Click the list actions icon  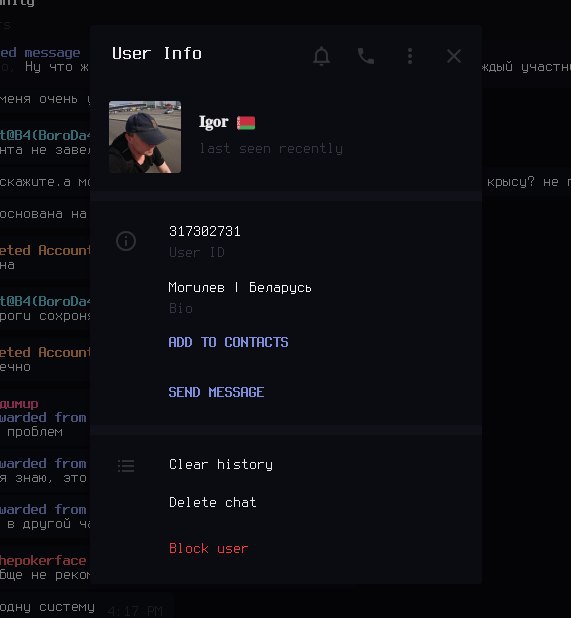click(126, 465)
